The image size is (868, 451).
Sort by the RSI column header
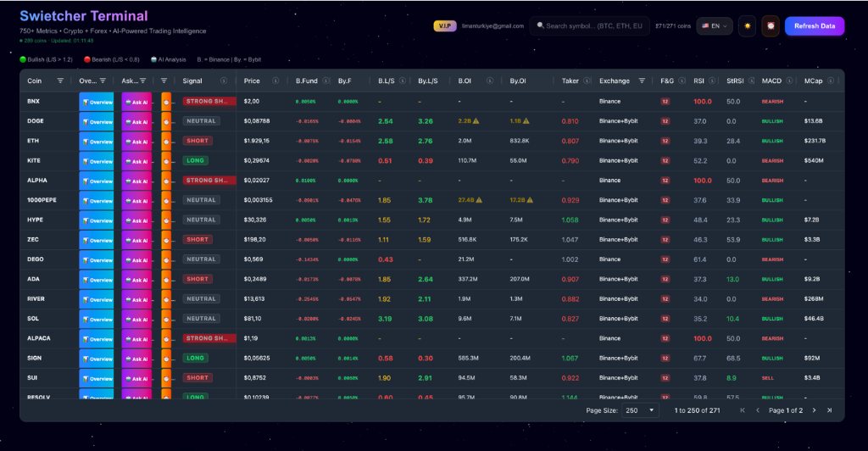pos(699,81)
